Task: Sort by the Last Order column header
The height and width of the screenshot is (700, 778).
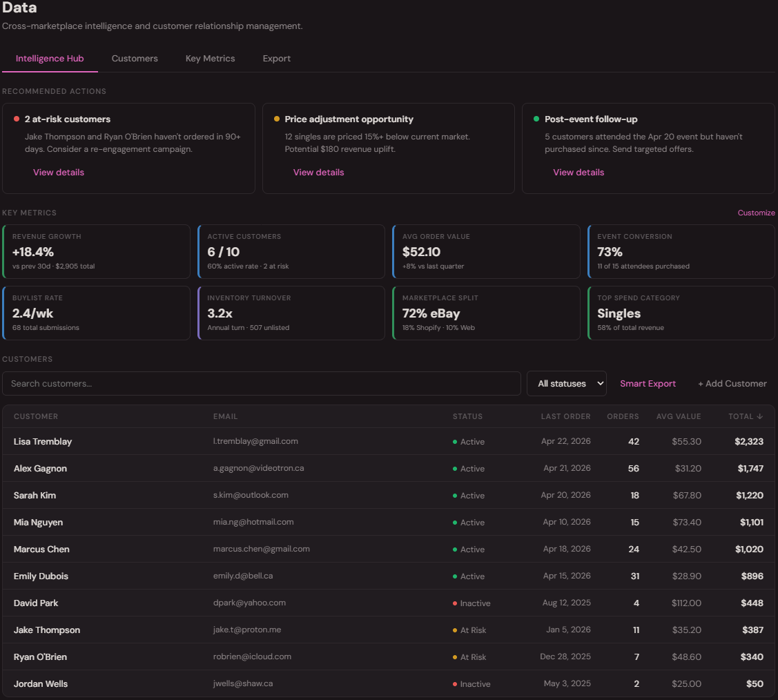Action: click(x=565, y=416)
